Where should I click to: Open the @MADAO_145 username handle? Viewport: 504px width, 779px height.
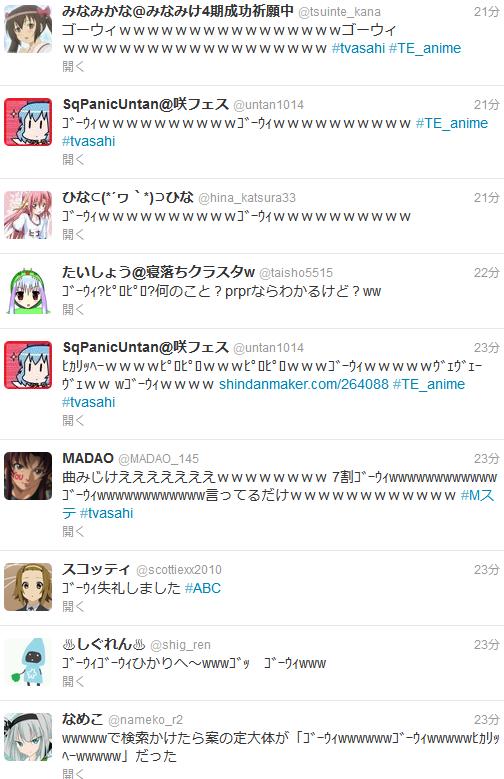(x=159, y=459)
